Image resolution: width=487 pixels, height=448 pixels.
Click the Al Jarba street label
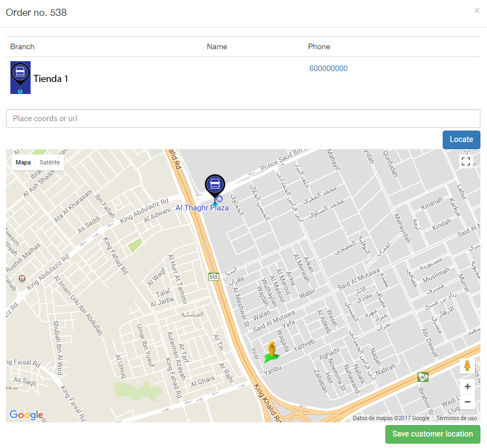tap(162, 302)
